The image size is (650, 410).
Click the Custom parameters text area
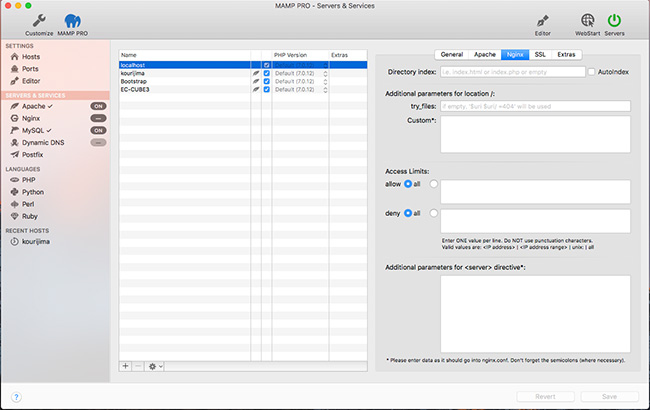pos(536,134)
